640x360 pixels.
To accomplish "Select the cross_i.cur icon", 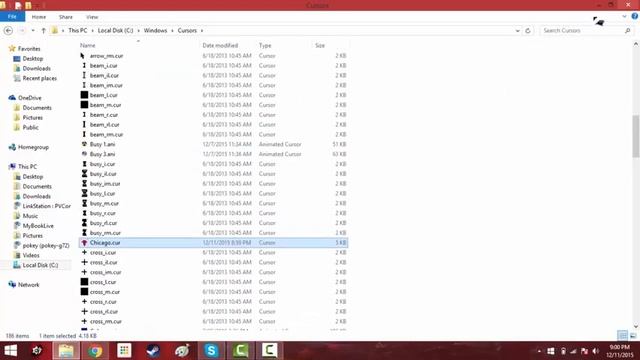I will coord(84,252).
